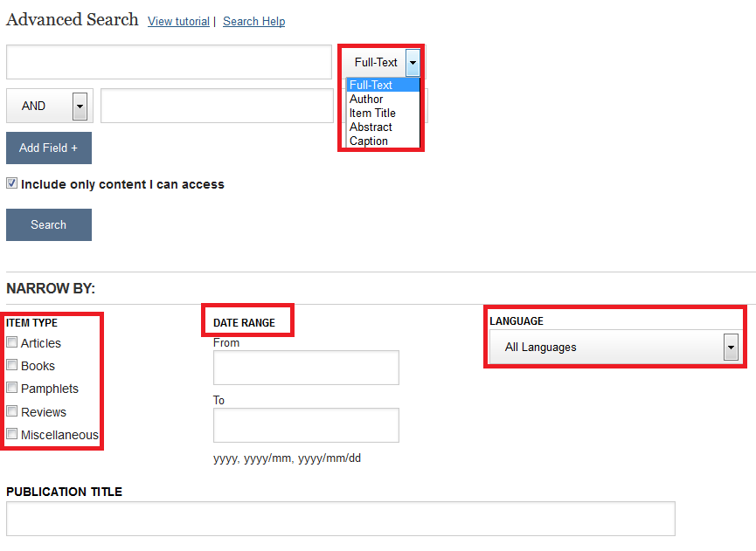Check the Reviews item type
Image resolution: width=756 pixels, height=551 pixels.
click(11, 410)
